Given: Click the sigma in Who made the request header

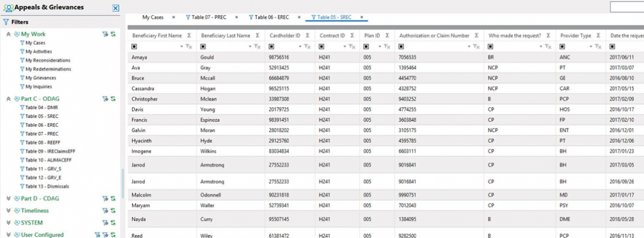Looking at the screenshot, I should click(x=548, y=36).
